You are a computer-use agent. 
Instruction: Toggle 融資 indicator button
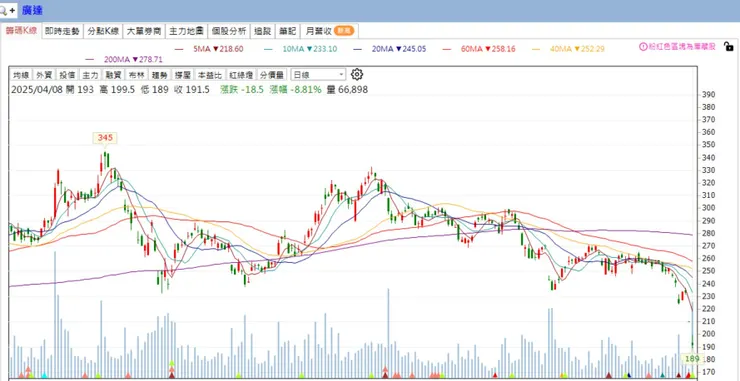pos(113,75)
